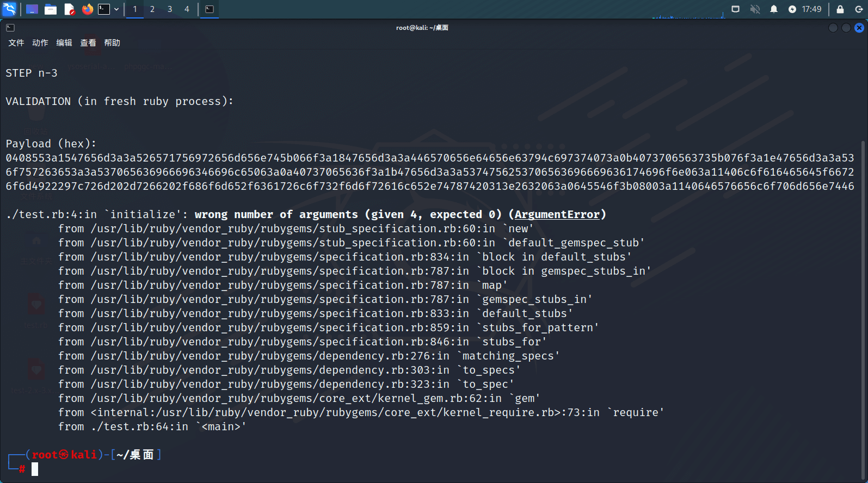Minimize the terminal window

tap(833, 28)
